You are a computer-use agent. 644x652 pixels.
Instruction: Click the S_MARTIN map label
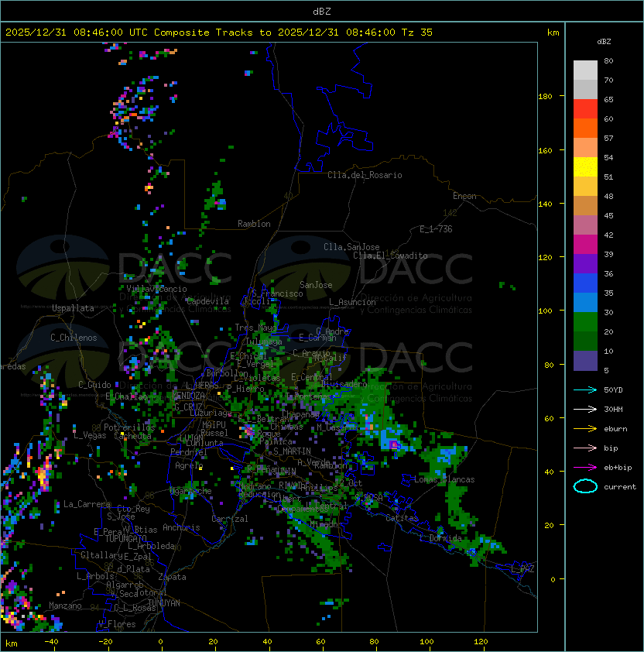[292, 451]
